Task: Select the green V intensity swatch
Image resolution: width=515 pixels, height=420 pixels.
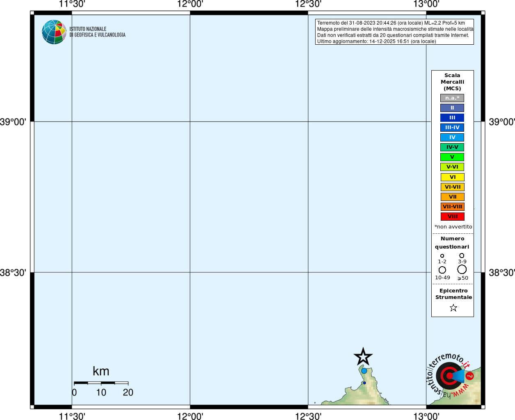Action: [x=452, y=157]
